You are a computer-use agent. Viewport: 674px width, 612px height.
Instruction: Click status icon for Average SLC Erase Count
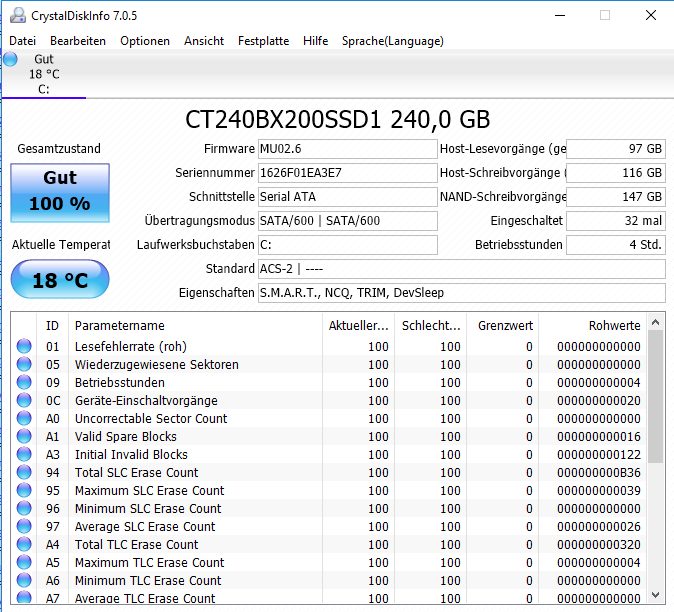tap(24, 527)
